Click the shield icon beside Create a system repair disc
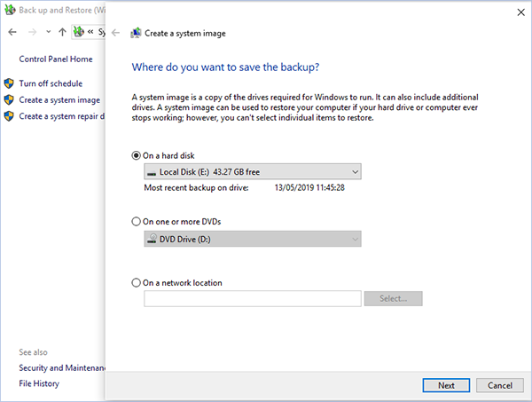Image resolution: width=532 pixels, height=402 pixels. tap(9, 116)
